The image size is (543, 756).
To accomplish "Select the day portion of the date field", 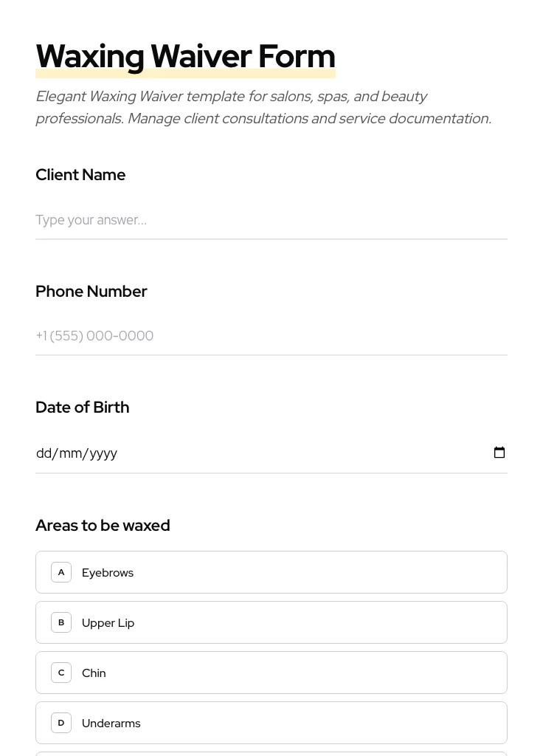I will coord(44,453).
